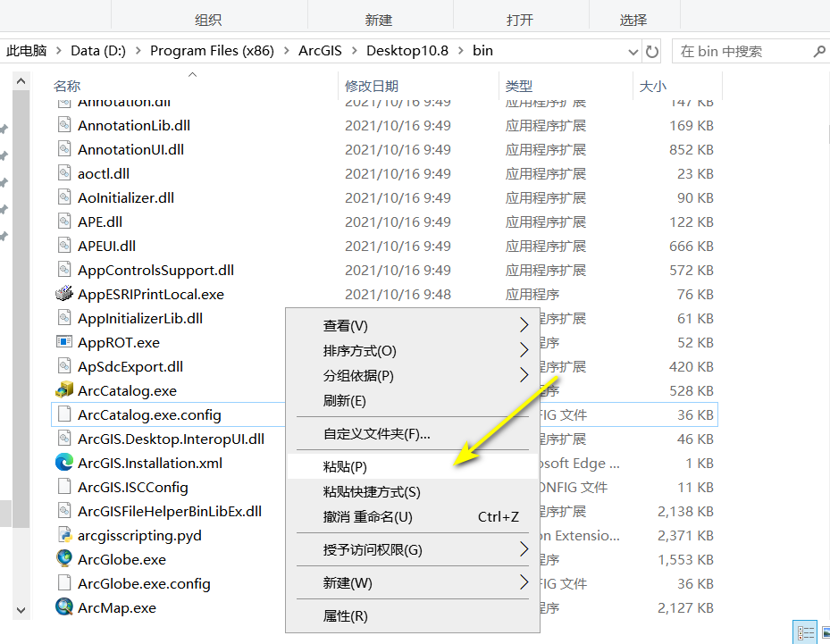The image size is (830, 644).
Task: Choose 刷新(E) from context menu
Action: point(413,400)
